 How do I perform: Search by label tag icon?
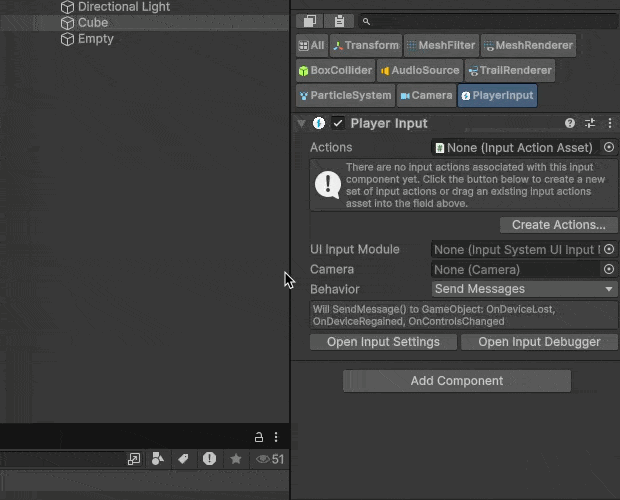coord(183,459)
